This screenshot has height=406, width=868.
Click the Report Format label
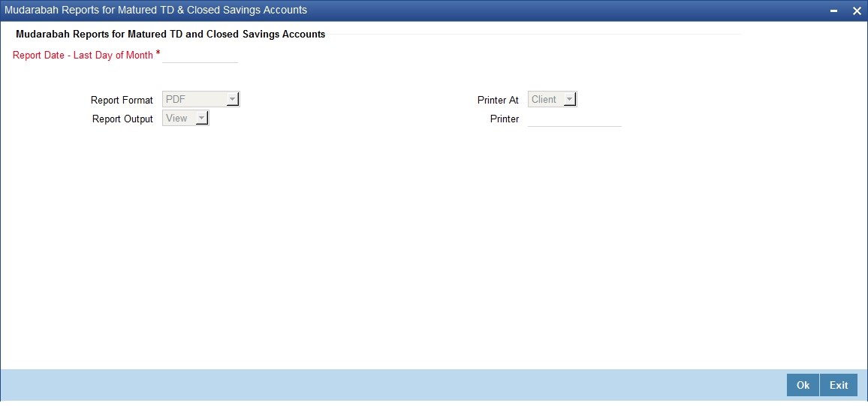[122, 100]
